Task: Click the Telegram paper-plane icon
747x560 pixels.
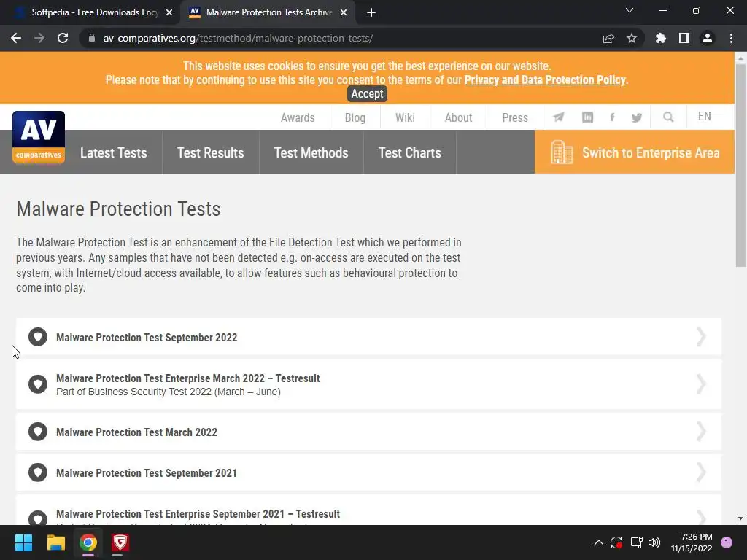Action: 558,117
